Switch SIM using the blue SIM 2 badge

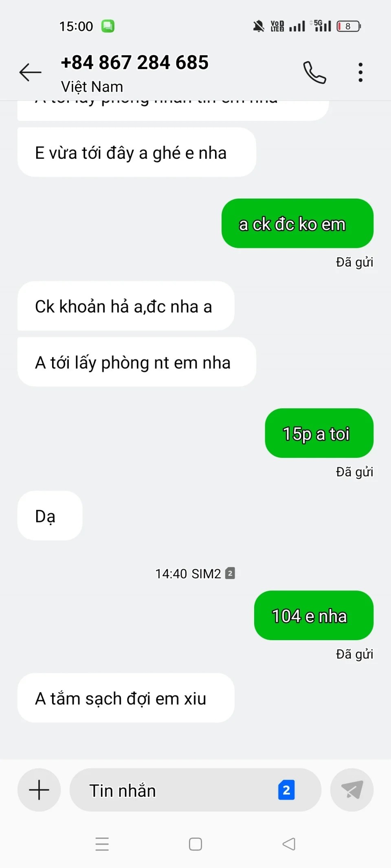(286, 790)
